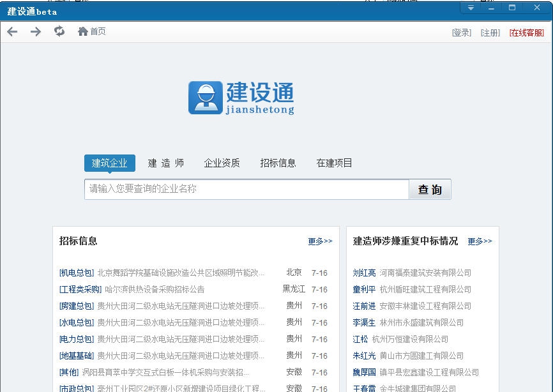This screenshot has height=392, width=553.
Task: Switch to the 招标信息 tab
Action: (x=278, y=163)
